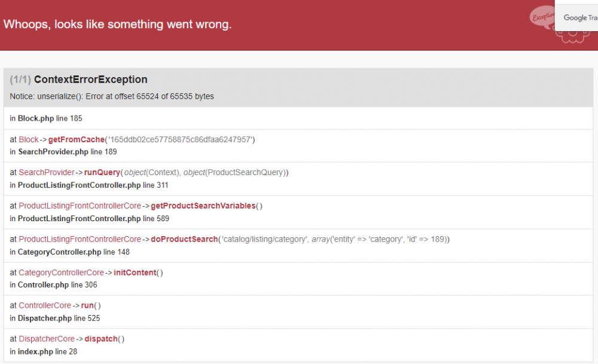Click the getProductSearchVariables method name
This screenshot has width=598, height=364.
[203, 206]
